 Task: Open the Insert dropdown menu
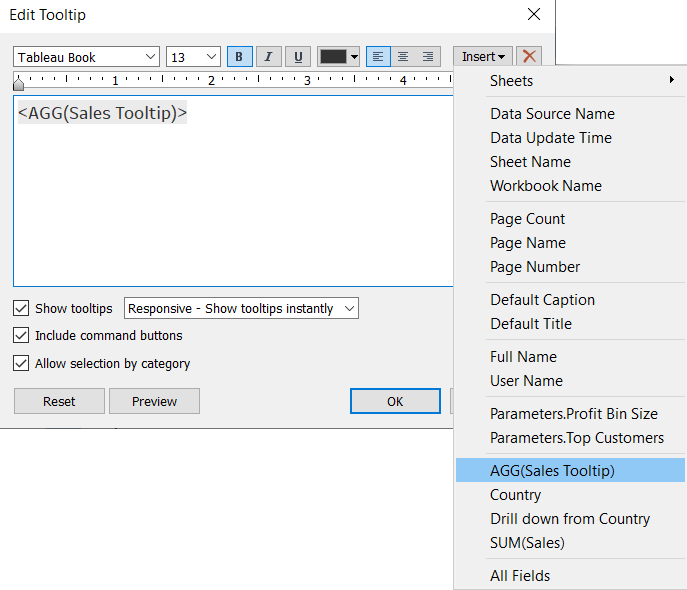(x=483, y=57)
